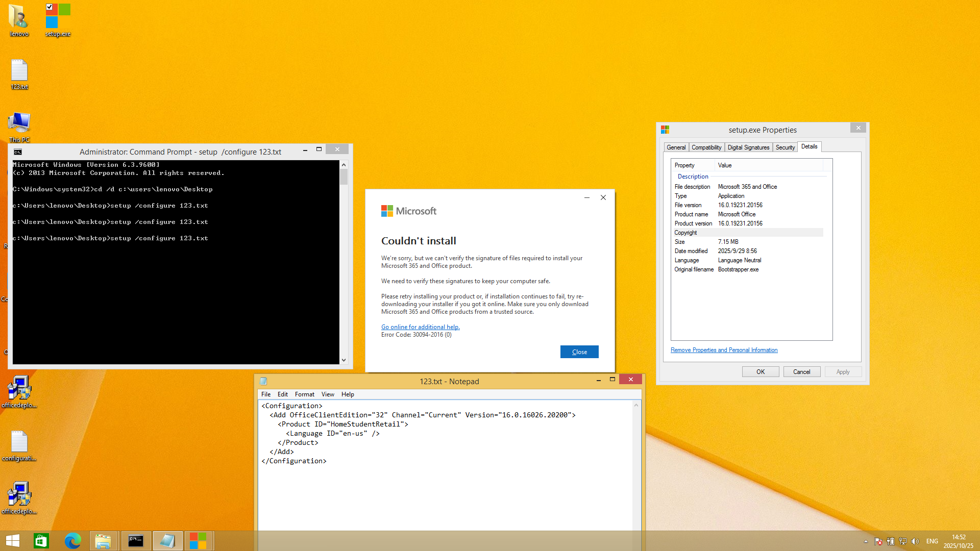Click Notepad scrollbar up arrow

pyautogui.click(x=636, y=405)
